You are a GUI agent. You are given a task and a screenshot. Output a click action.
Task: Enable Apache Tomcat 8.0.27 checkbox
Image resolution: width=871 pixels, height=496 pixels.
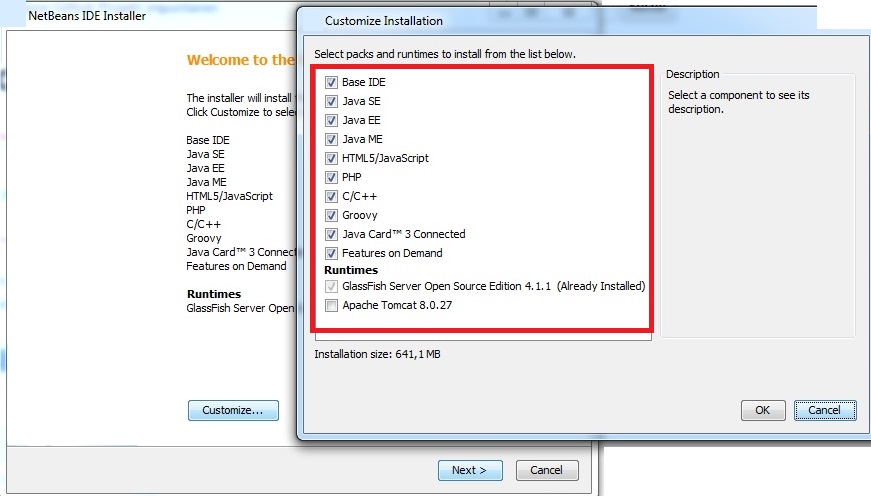(x=331, y=305)
